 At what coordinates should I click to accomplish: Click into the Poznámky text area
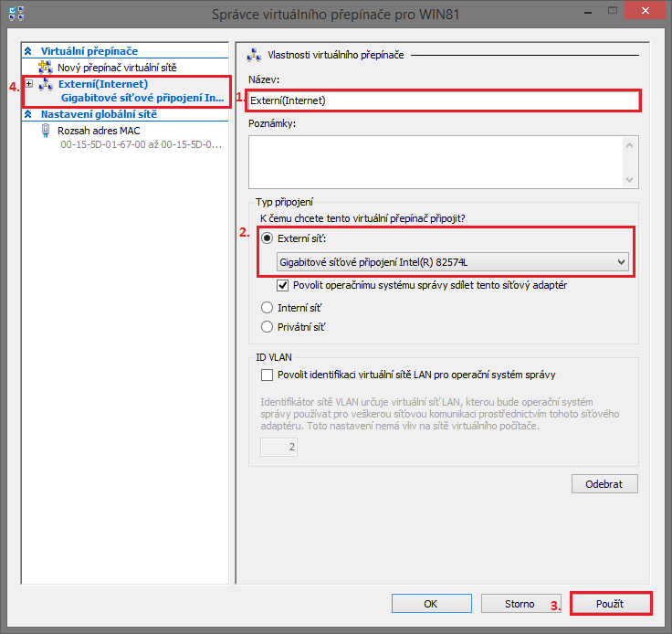click(x=436, y=162)
